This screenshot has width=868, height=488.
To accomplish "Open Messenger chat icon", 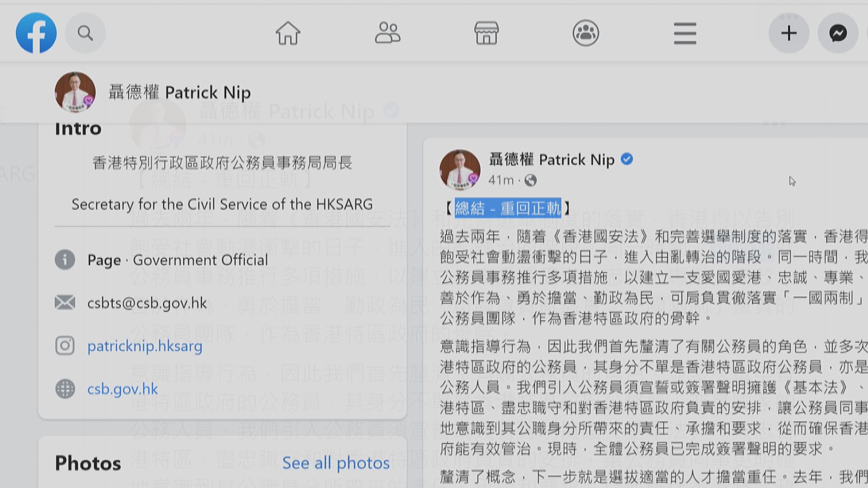I will [x=838, y=33].
